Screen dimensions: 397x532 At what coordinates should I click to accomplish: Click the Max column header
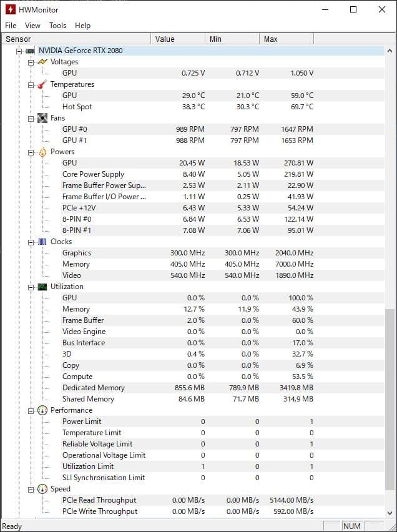click(x=287, y=39)
